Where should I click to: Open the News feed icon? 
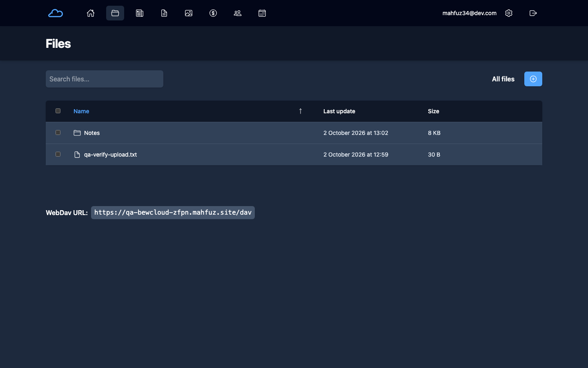(x=140, y=13)
